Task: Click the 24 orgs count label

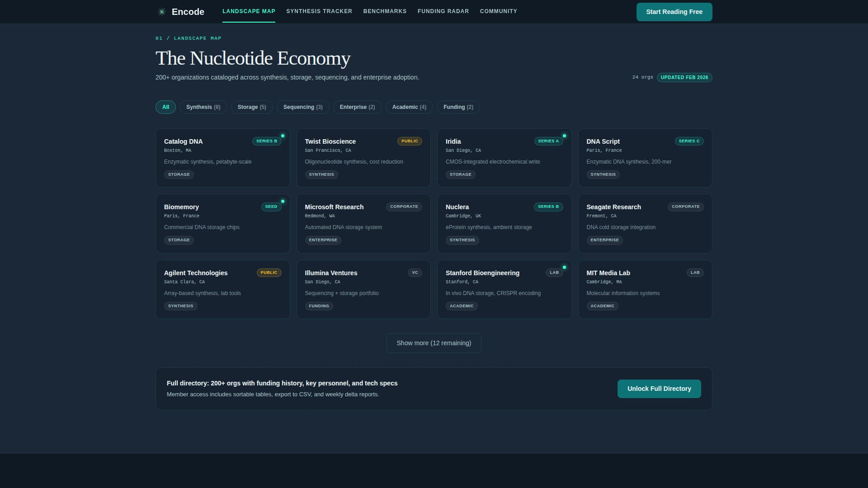Action: [x=642, y=78]
